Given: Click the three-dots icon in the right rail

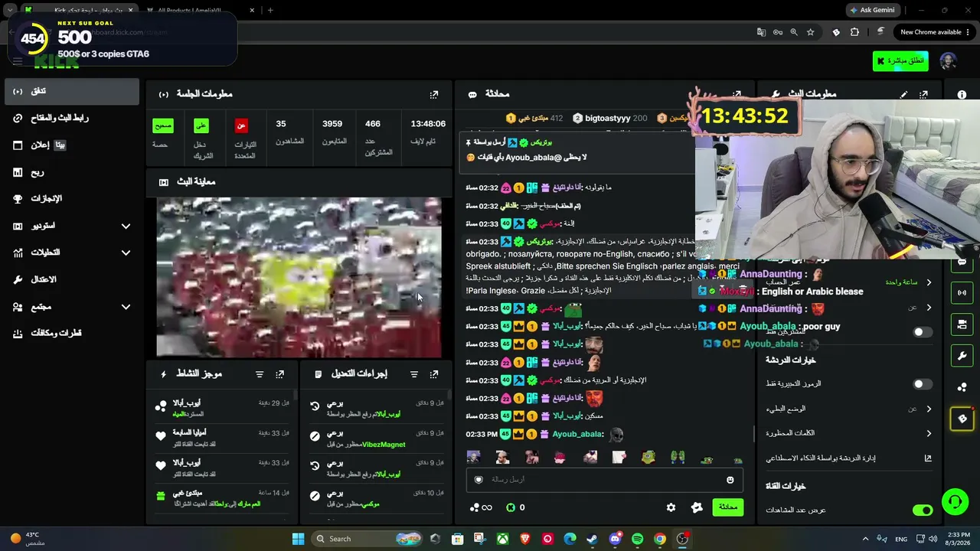Looking at the screenshot, I should 962,387.
